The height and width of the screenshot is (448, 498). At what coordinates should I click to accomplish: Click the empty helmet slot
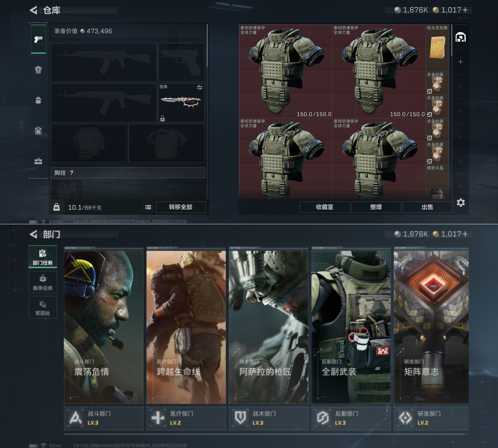coord(89,143)
